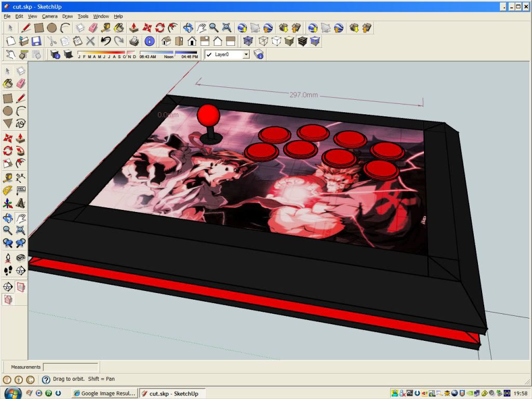This screenshot has width=532, height=399.
Task: Select the Freehand drawing tool
Action: click(21, 124)
